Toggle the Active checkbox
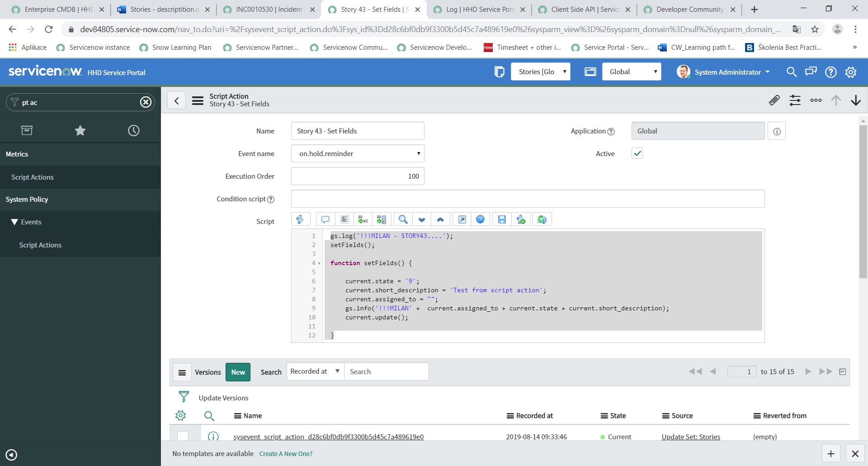The image size is (868, 466). [637, 153]
